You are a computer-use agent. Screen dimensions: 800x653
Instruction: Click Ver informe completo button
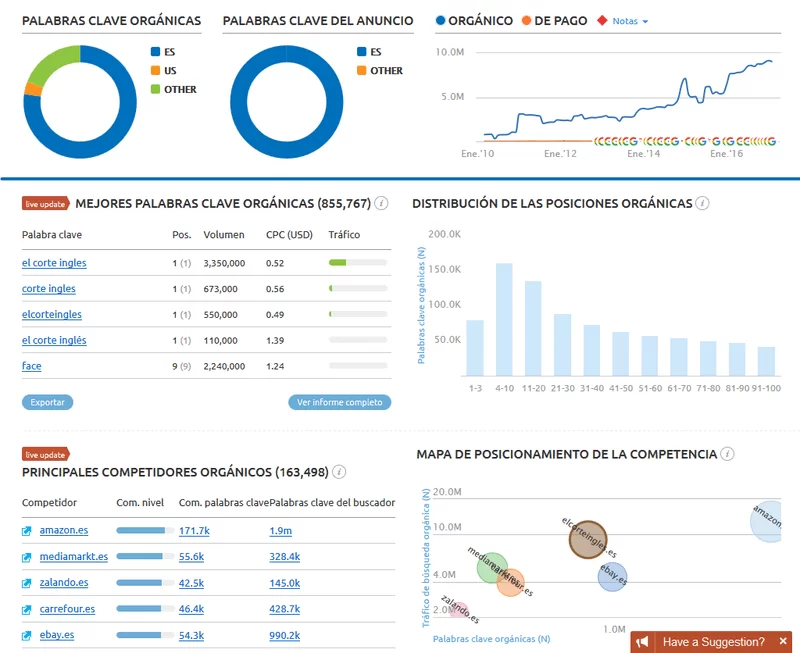(340, 402)
